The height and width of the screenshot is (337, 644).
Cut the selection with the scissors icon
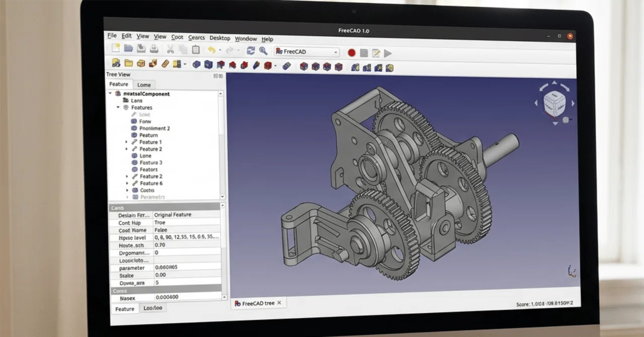(x=170, y=49)
